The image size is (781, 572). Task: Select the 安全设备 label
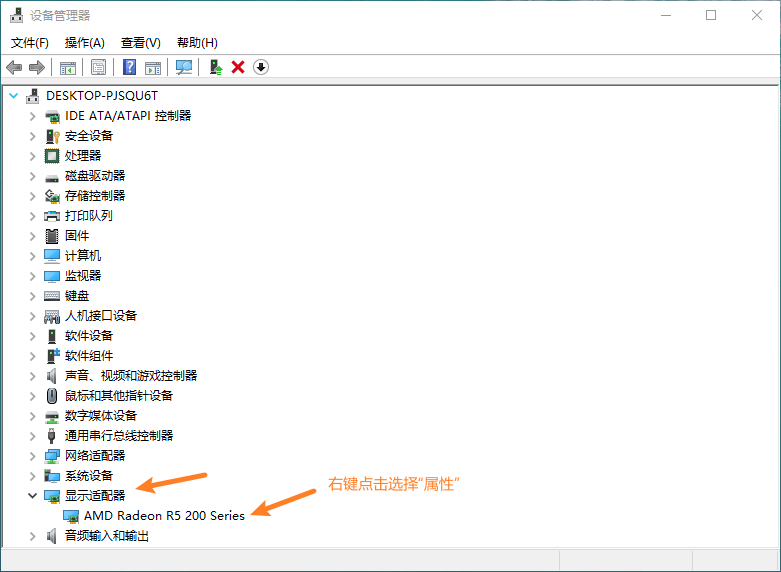coord(89,136)
